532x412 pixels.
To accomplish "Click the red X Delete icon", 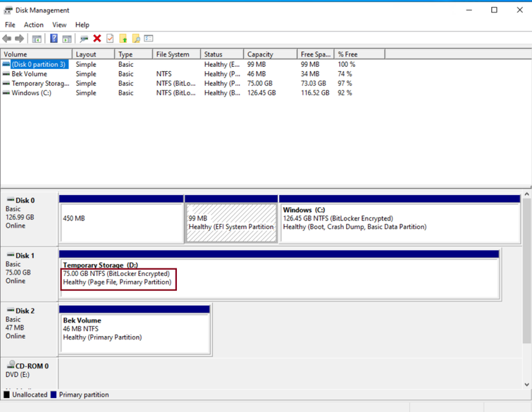I will [x=97, y=38].
